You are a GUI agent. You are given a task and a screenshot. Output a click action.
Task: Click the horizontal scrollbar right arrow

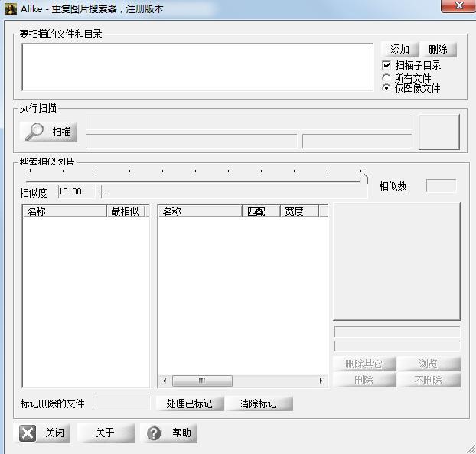pyautogui.click(x=321, y=381)
